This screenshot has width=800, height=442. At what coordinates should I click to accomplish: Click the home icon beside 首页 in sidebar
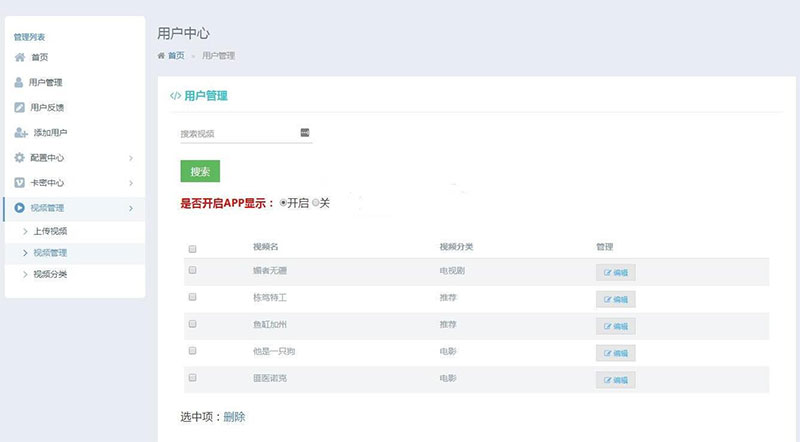click(19, 57)
